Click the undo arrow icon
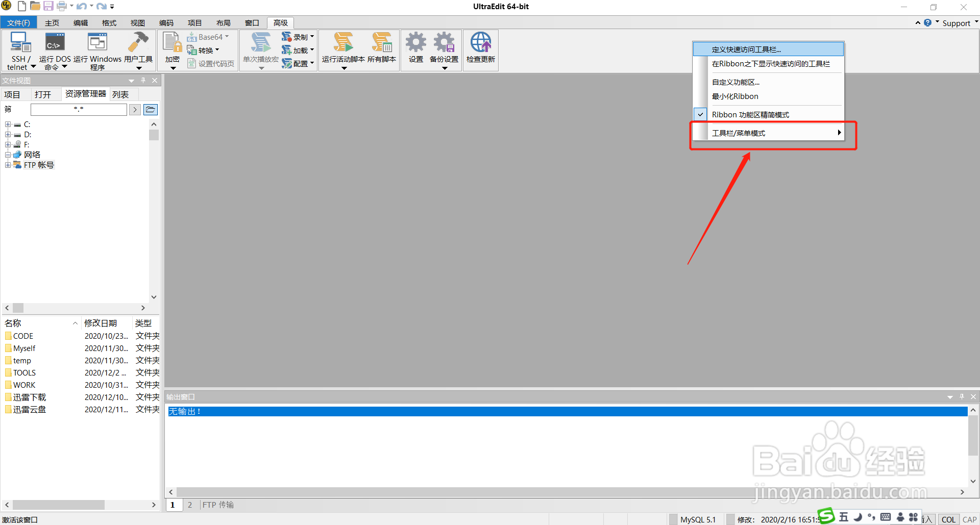 [81, 6]
